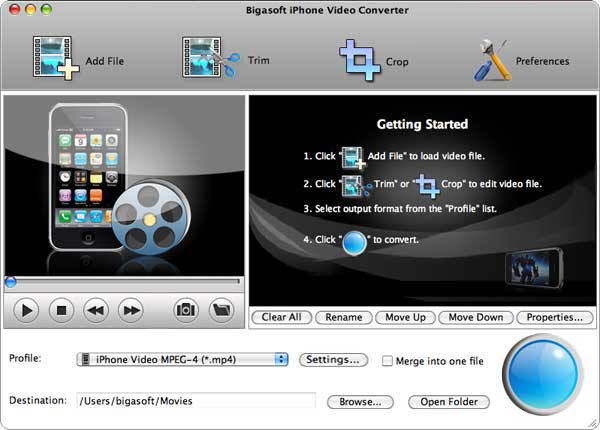Move the selected file down
Image resolution: width=600 pixels, height=430 pixels.
(x=476, y=317)
